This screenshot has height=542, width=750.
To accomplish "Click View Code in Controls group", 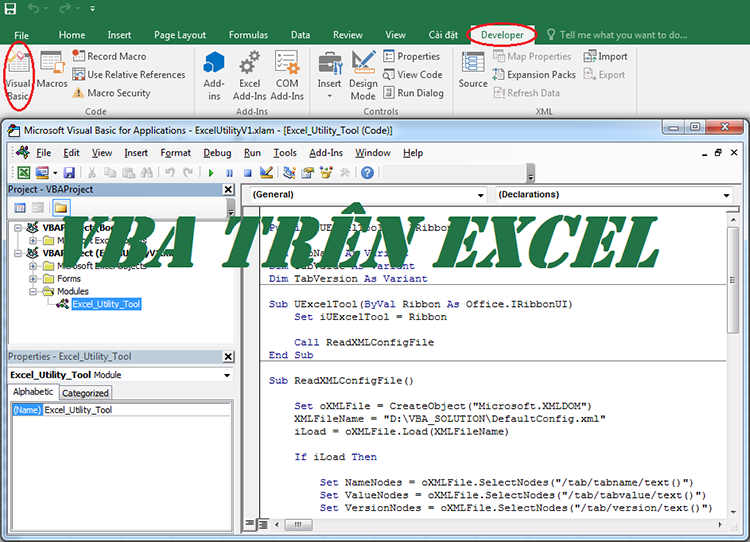I will (413, 75).
